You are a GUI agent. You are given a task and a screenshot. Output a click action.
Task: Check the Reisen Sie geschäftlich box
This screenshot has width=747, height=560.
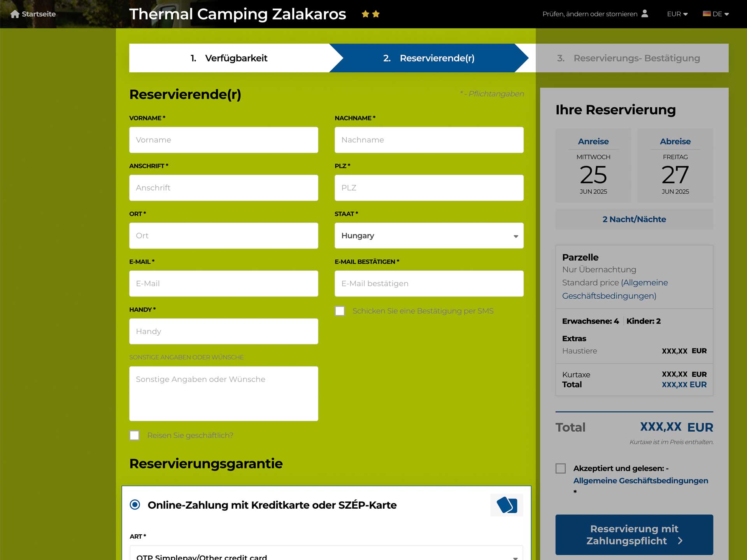click(x=134, y=436)
